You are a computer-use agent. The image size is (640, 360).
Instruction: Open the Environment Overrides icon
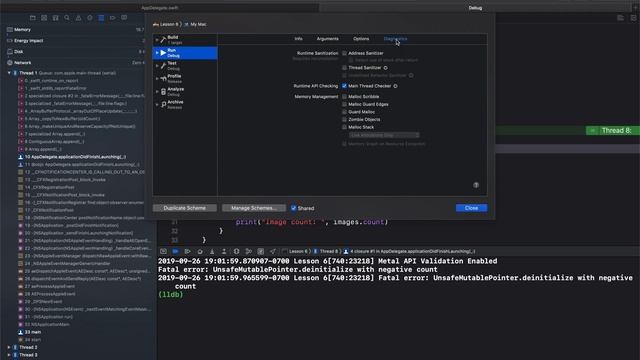pyautogui.click(x=261, y=251)
